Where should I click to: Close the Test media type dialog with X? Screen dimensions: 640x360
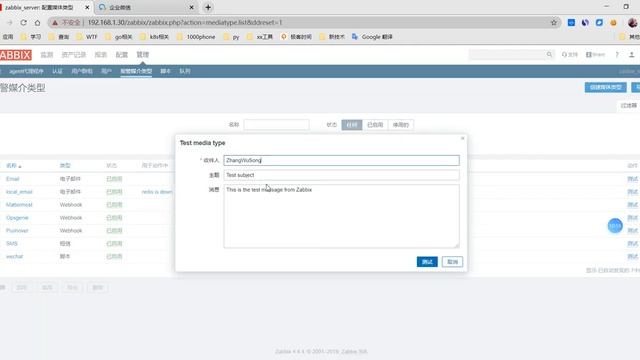coord(462,138)
